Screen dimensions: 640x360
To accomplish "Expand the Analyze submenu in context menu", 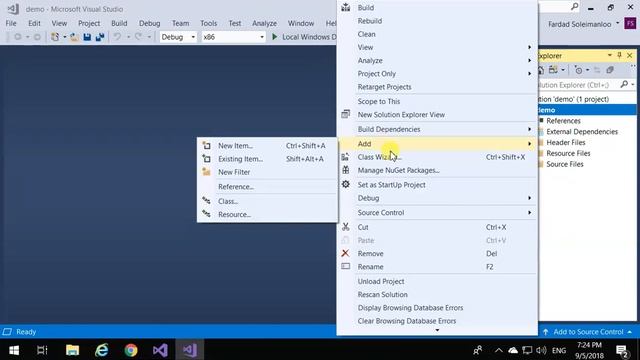I will 437,60.
